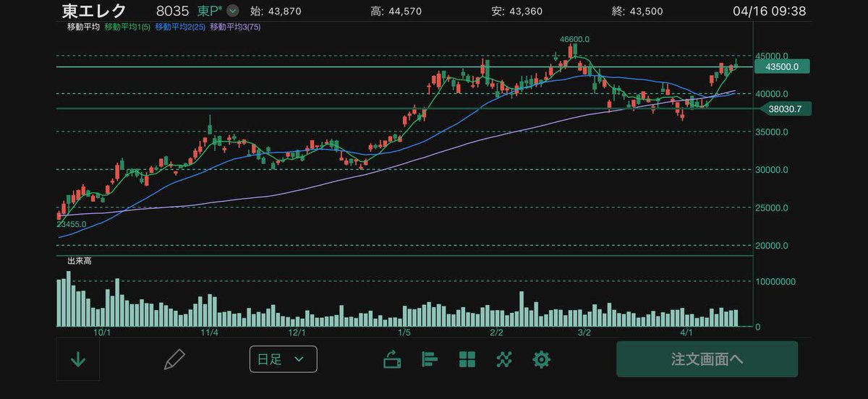Image resolution: width=868 pixels, height=399 pixels.
Task: Tap the 4/1 date axis label
Action: 686,332
